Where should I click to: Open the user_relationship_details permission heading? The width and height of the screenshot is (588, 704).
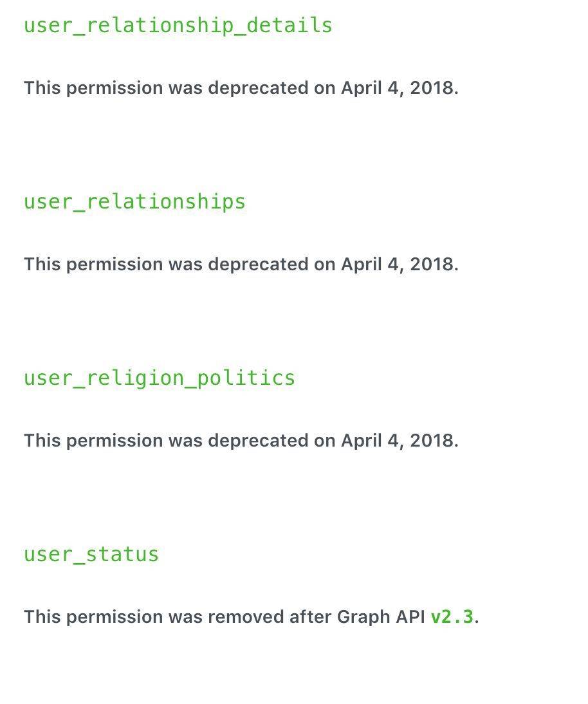tap(178, 25)
